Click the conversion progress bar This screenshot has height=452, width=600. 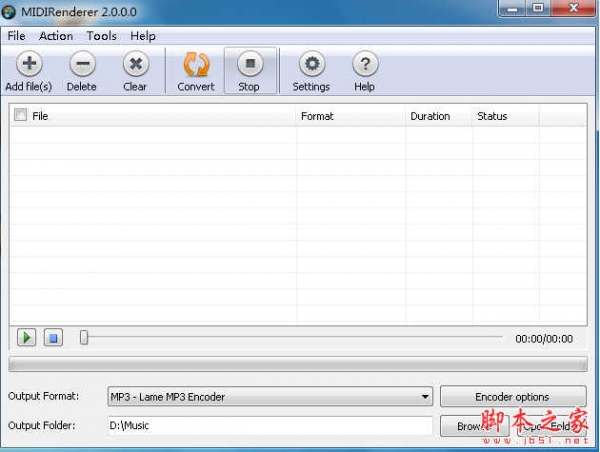tap(298, 364)
